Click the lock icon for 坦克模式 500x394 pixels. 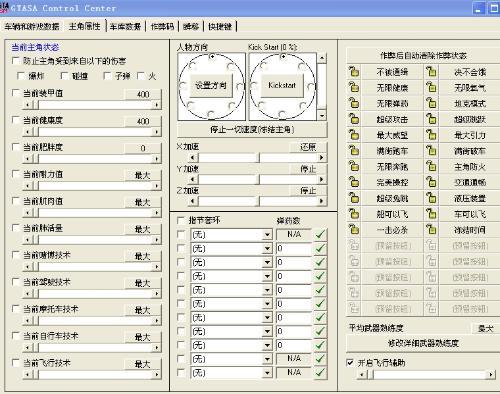point(431,103)
